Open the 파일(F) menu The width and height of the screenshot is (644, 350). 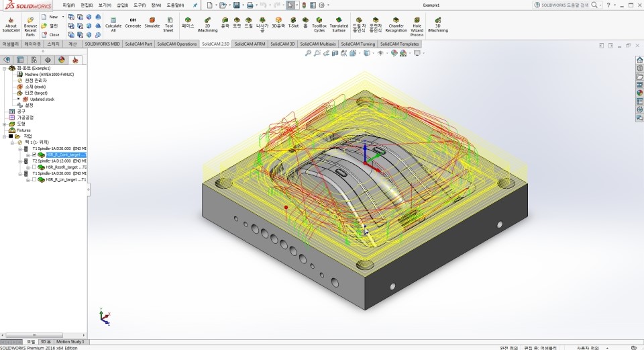(x=68, y=5)
